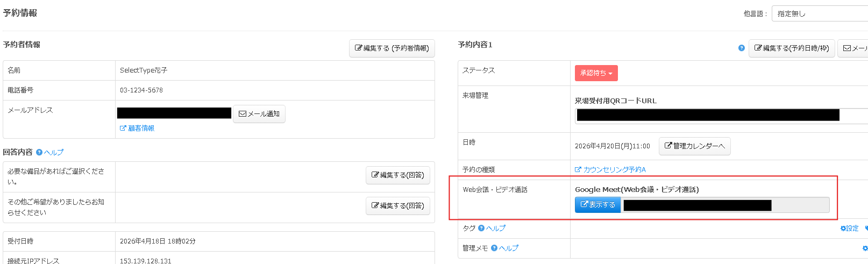Click the blue help icon next to 編集する(予約日時/枠)
Image resolution: width=868 pixels, height=264 pixels.
(x=742, y=48)
